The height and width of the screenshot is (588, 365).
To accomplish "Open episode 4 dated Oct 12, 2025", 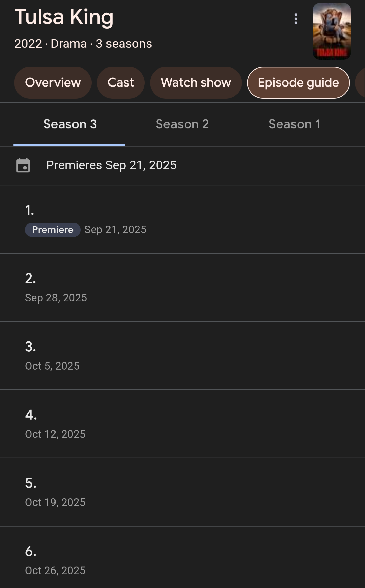I will click(182, 424).
